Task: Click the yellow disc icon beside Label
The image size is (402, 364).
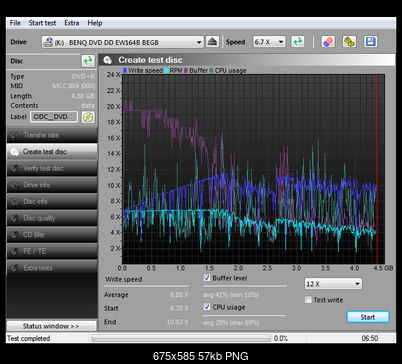Action: click(x=88, y=117)
